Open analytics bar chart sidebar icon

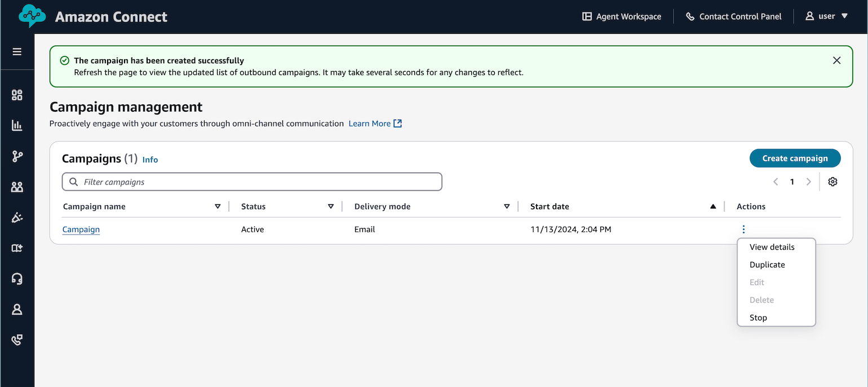point(17,125)
